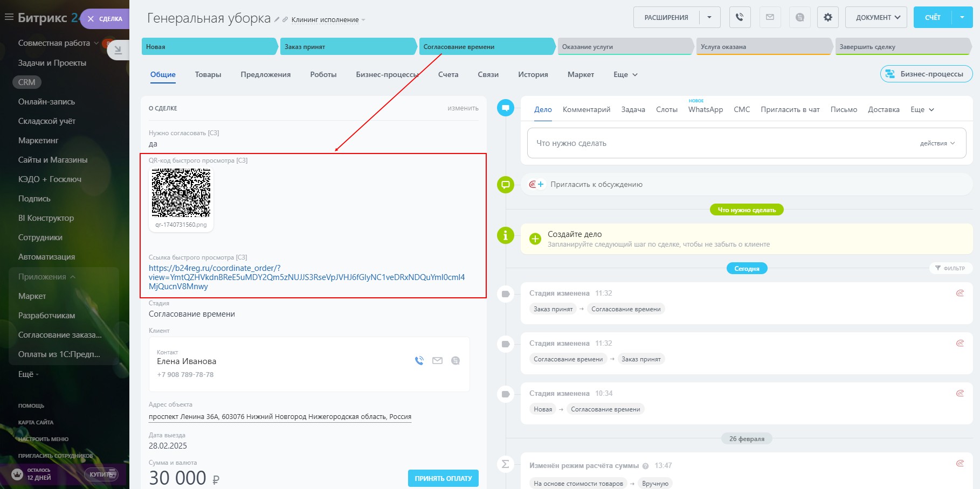Open the История tab
980x489 pixels.
pyautogui.click(x=533, y=74)
